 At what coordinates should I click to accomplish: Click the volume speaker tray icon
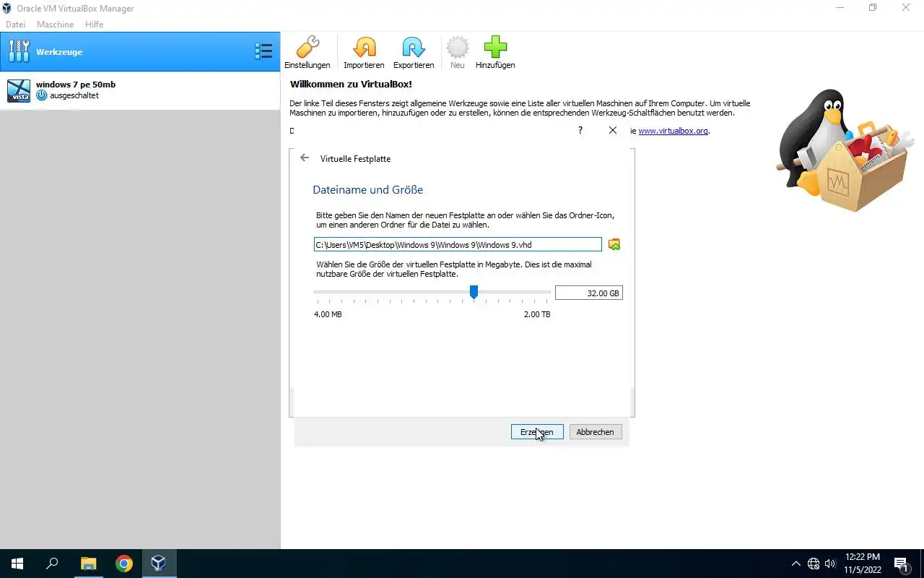pyautogui.click(x=830, y=564)
